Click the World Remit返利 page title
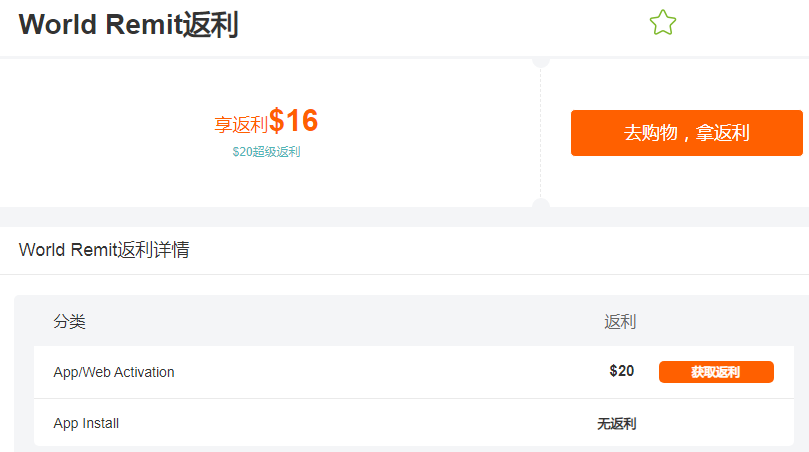 tap(128, 25)
